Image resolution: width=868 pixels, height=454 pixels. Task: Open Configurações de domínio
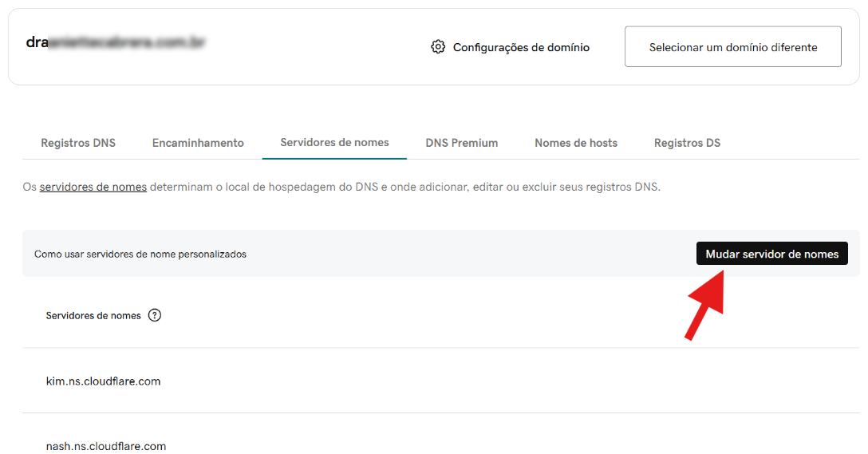[521, 47]
